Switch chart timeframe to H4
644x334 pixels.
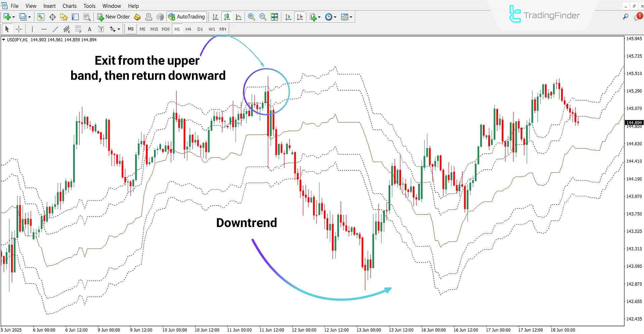point(188,29)
